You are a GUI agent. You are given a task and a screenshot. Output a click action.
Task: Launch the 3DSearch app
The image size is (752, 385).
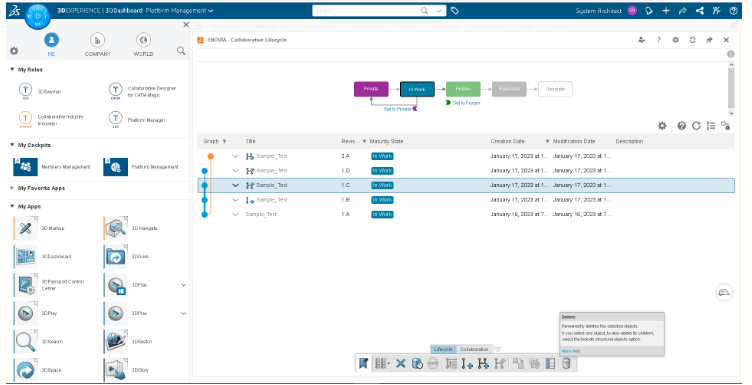point(25,341)
